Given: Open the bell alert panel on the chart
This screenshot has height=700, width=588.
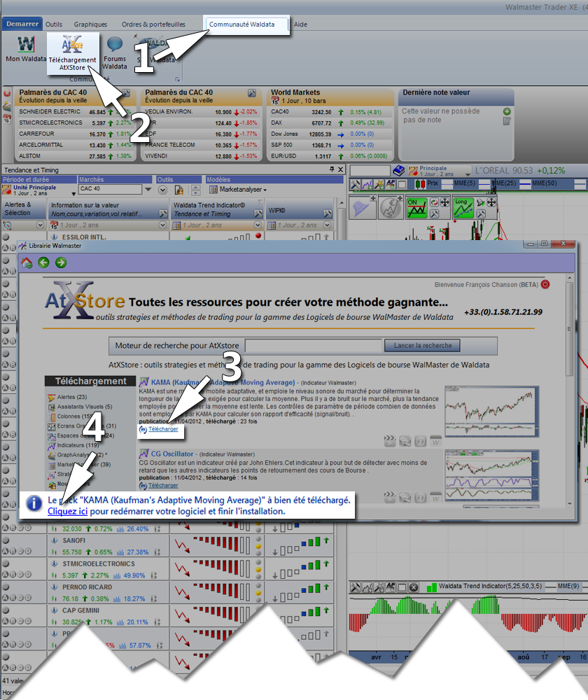Looking at the screenshot, I should click(362, 208).
